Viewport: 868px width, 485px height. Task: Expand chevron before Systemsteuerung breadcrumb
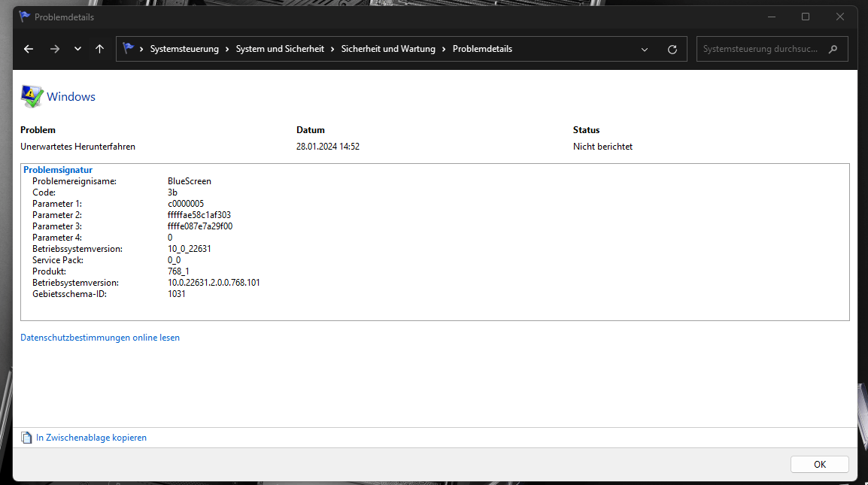pyautogui.click(x=141, y=50)
